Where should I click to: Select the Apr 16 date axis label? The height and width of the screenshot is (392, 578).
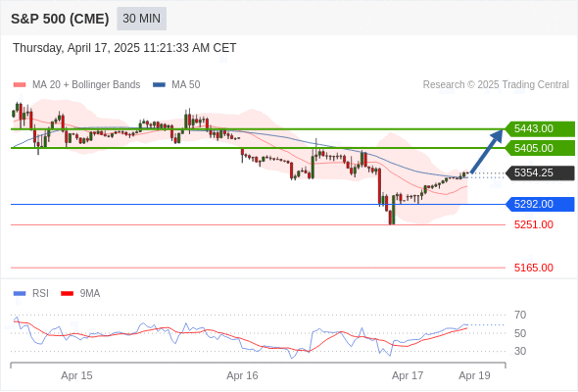tap(242, 375)
